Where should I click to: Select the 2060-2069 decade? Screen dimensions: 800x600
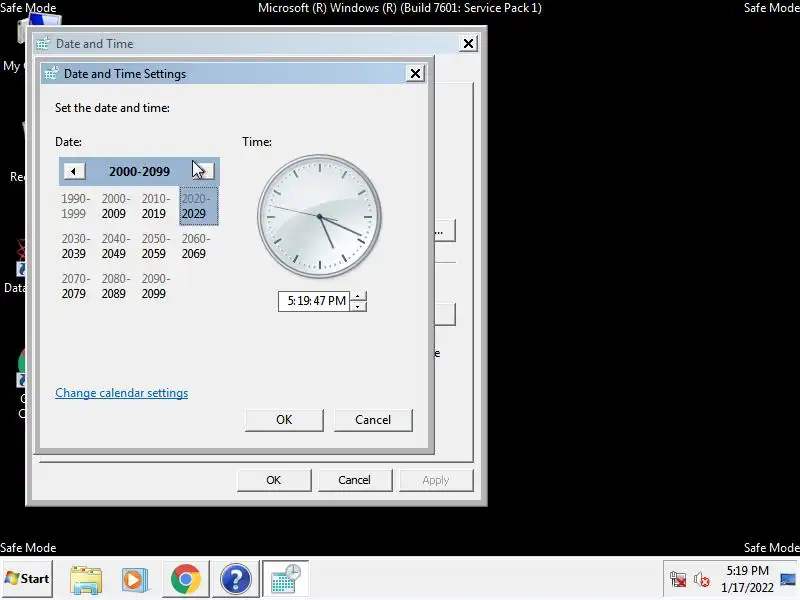click(194, 246)
